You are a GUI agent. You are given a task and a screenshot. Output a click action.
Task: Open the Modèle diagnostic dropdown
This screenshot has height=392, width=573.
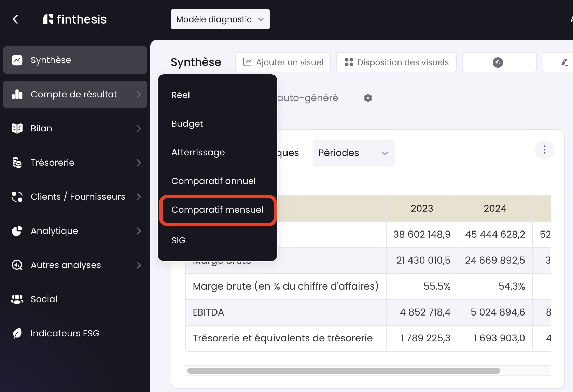point(220,19)
